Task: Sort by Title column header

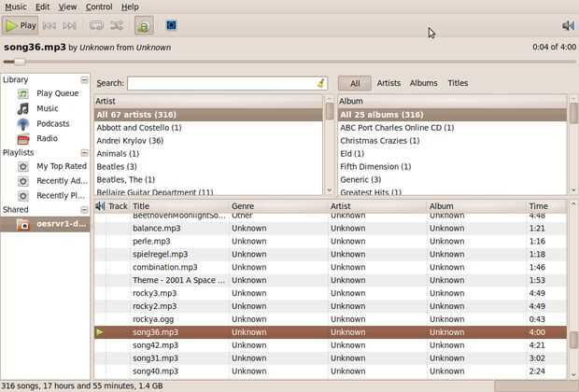Action: (x=180, y=206)
